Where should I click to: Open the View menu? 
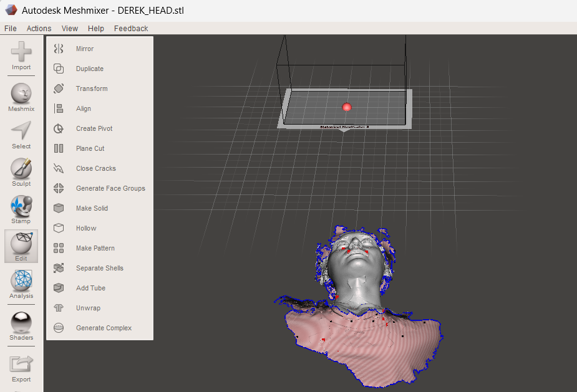click(x=69, y=28)
